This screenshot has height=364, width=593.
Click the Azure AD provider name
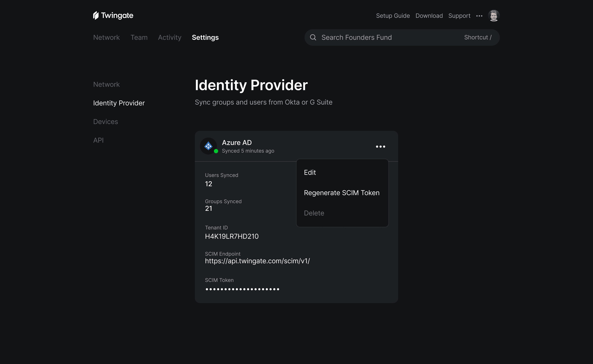click(237, 143)
